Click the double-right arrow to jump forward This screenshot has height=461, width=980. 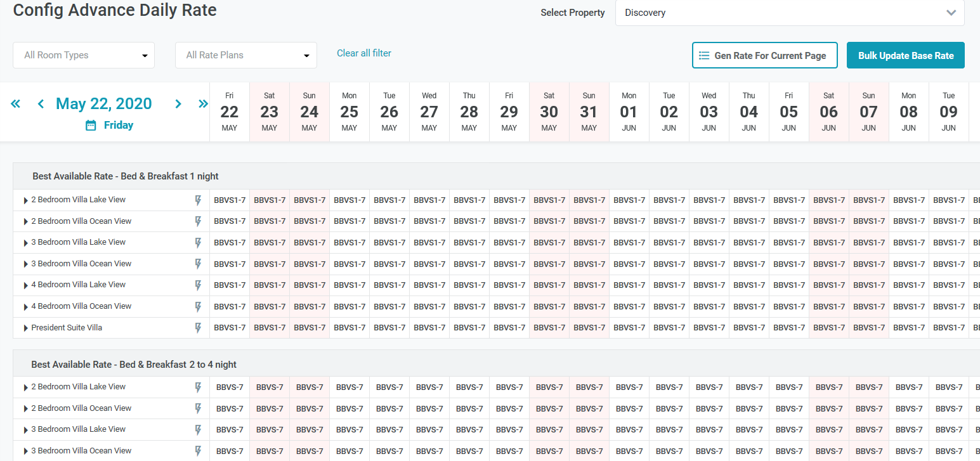[203, 104]
